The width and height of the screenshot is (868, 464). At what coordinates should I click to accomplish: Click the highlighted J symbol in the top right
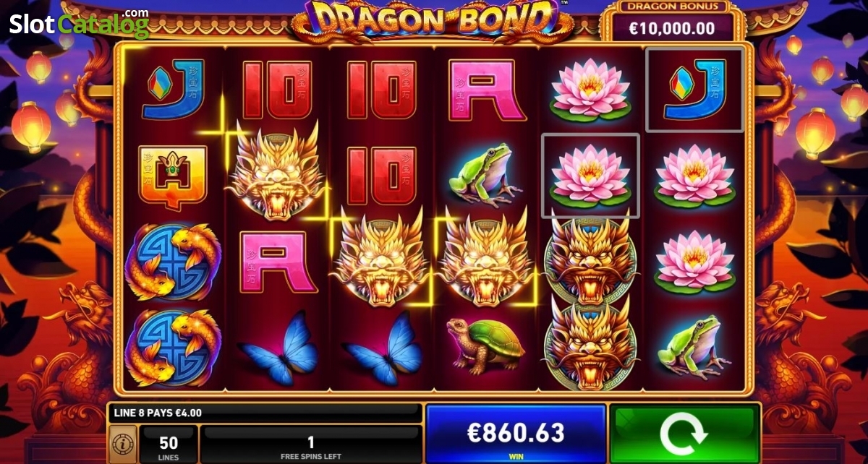coord(695,90)
